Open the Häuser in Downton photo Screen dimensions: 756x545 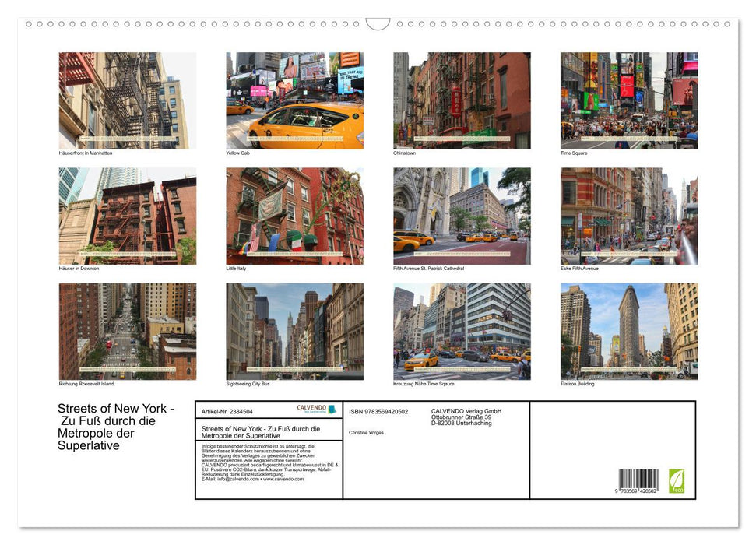pyautogui.click(x=127, y=216)
